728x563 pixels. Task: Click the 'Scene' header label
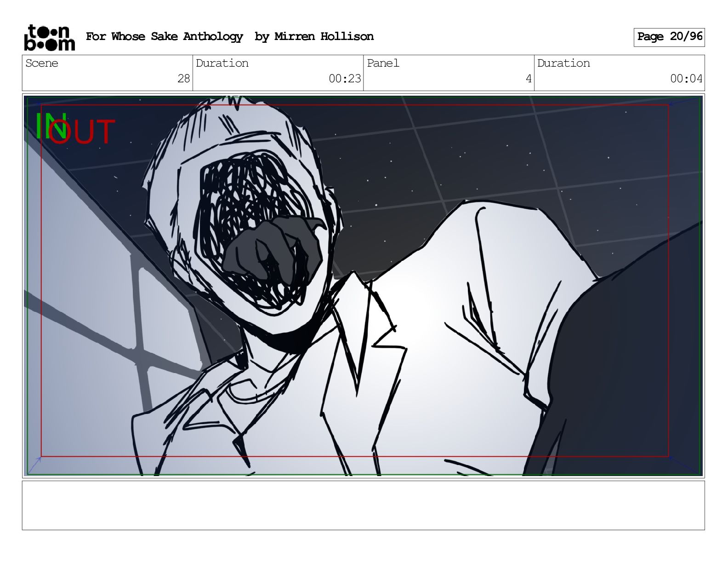(x=42, y=63)
